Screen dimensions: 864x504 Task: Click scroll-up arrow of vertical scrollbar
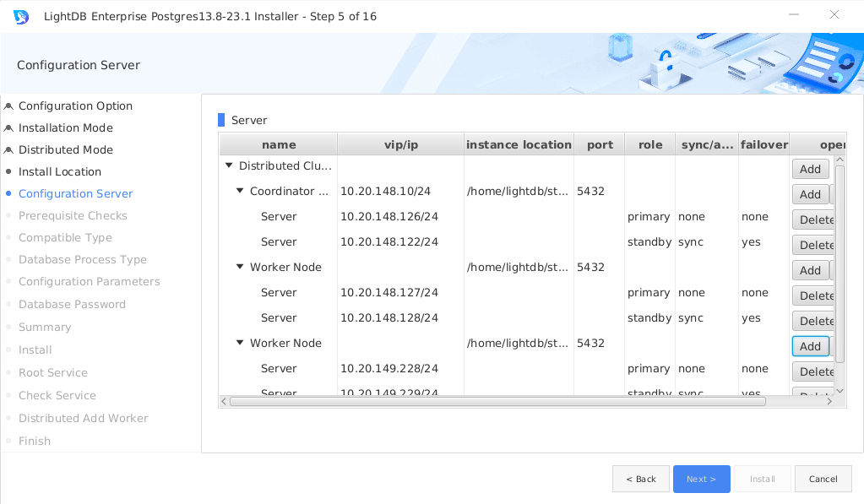coord(840,160)
